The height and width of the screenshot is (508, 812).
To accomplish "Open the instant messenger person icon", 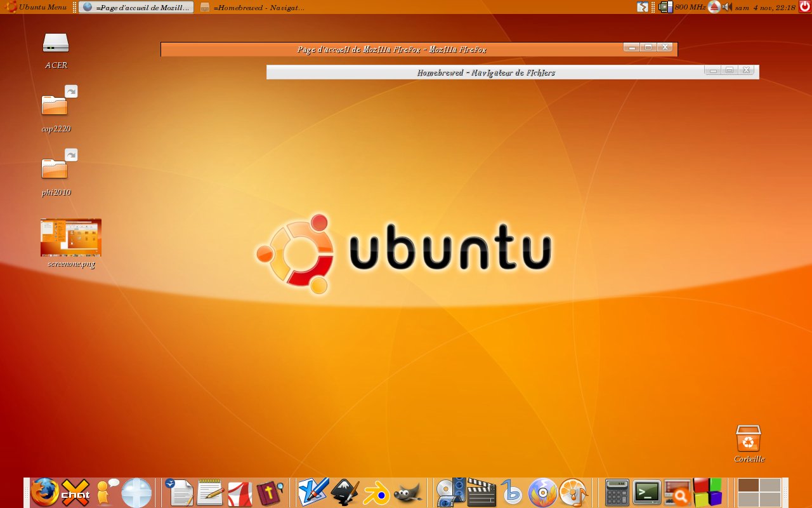I will (107, 493).
